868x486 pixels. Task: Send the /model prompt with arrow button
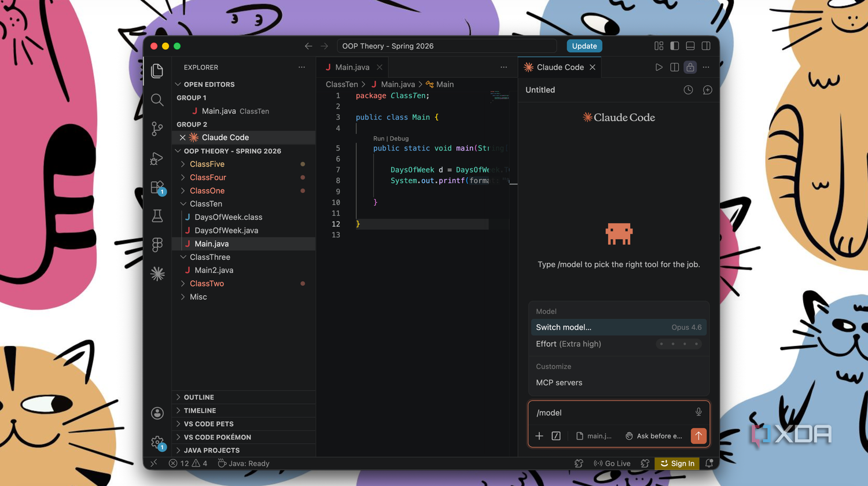pos(698,436)
